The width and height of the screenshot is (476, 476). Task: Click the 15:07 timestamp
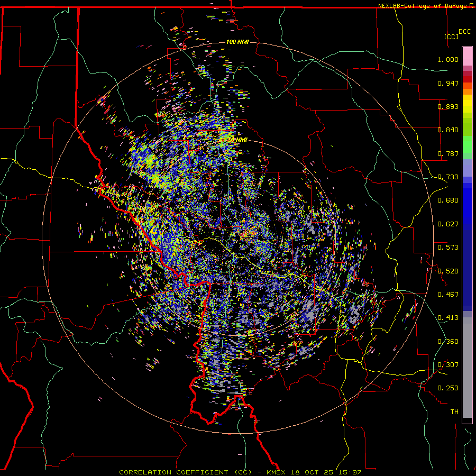point(350,472)
